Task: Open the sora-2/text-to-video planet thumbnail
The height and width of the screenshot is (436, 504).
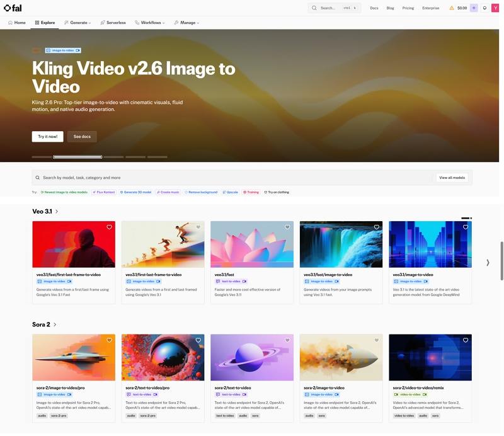Action: (x=252, y=357)
